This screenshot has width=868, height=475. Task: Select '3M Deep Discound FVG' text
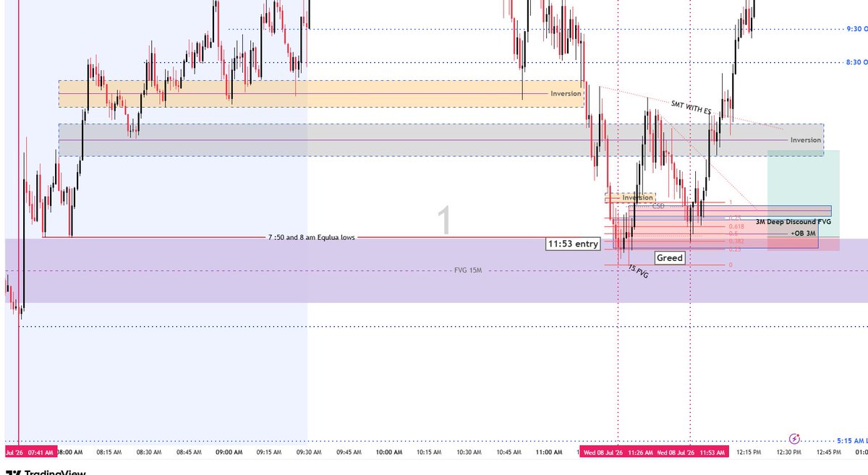(793, 221)
